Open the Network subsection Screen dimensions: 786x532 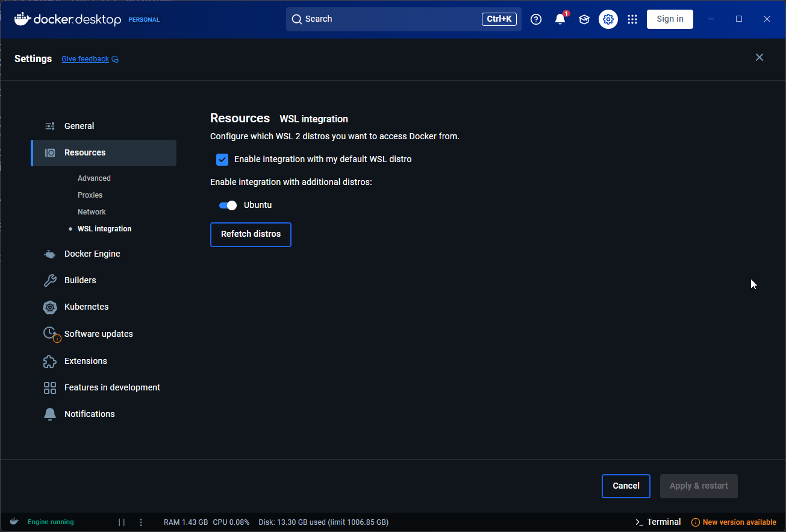pyautogui.click(x=92, y=212)
